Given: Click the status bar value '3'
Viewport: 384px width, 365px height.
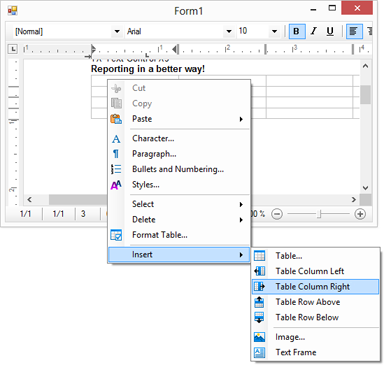Looking at the screenshot, I should coord(83,214).
